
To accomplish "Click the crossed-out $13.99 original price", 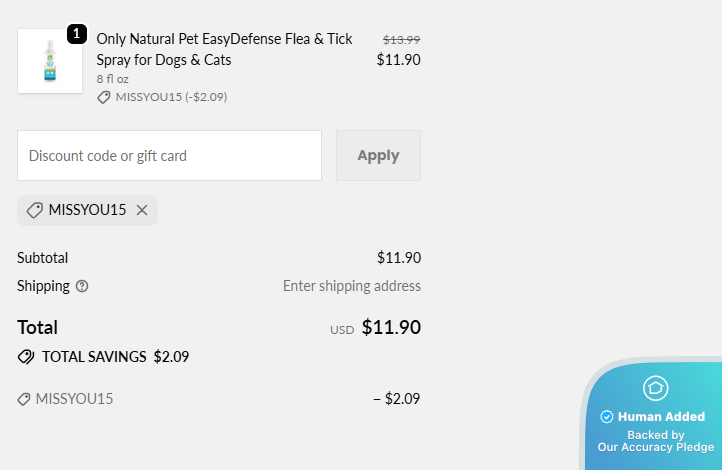I will pos(401,39).
